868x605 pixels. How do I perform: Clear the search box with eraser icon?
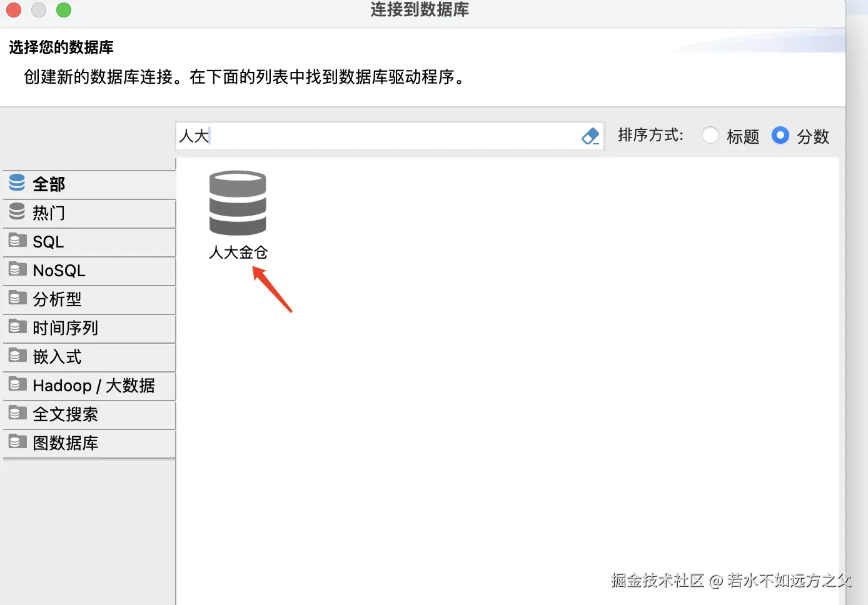click(x=590, y=136)
